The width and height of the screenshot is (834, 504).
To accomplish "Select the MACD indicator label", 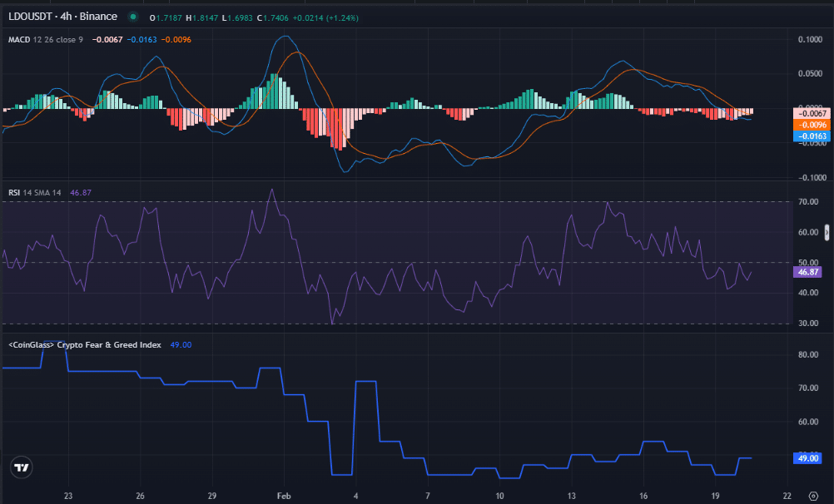I will pyautogui.click(x=21, y=38).
